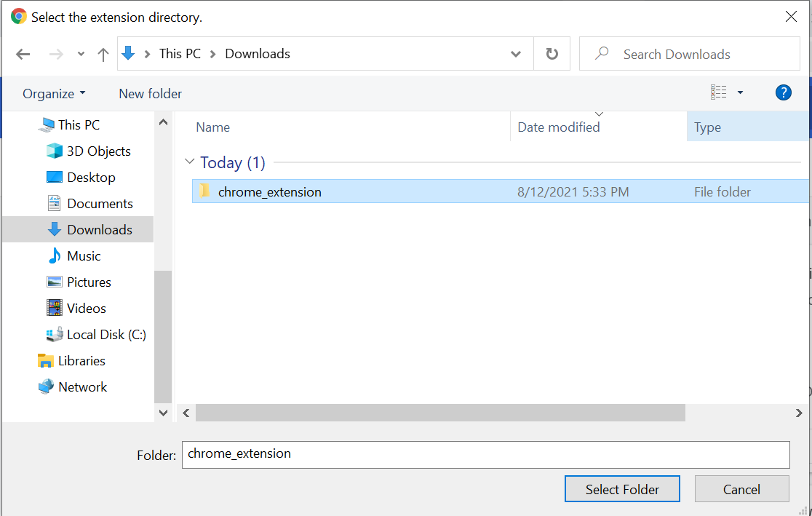Click the horizontal scrollbar thumb

(x=440, y=413)
